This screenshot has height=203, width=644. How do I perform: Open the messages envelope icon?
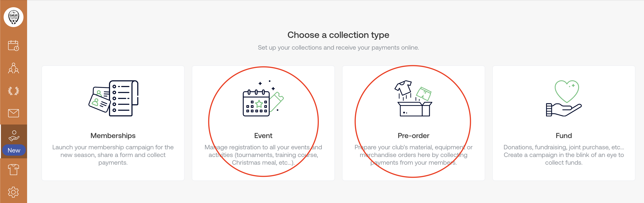pos(14,113)
